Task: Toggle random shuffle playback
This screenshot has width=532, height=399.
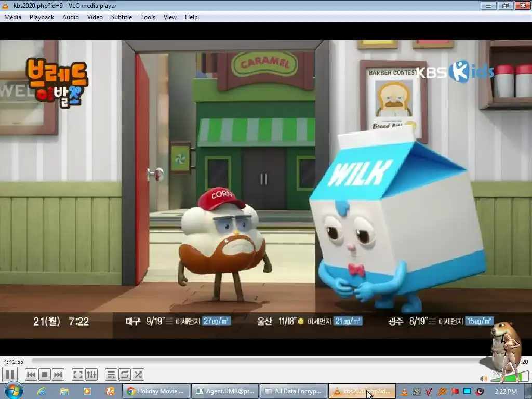Action: 138,375
